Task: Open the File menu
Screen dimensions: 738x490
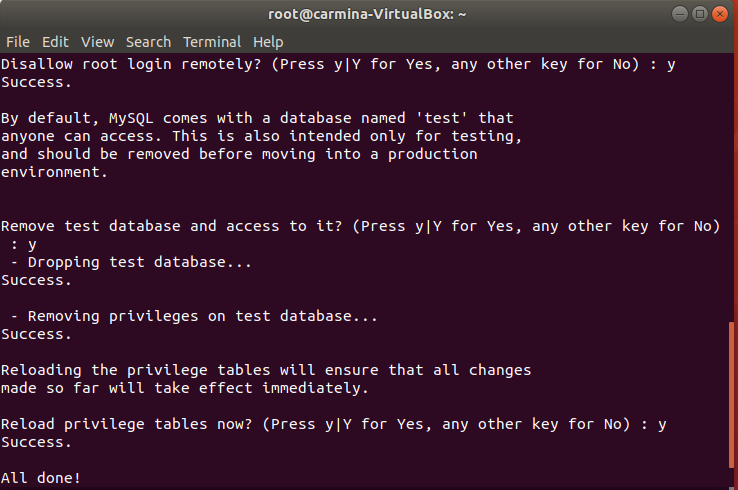Action: click(18, 42)
